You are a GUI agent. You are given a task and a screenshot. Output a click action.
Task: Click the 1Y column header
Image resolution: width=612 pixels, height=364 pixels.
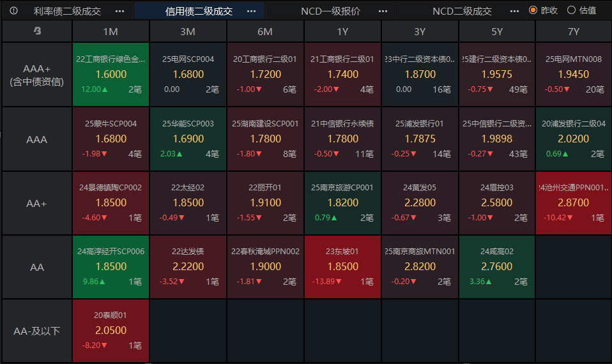tap(342, 31)
